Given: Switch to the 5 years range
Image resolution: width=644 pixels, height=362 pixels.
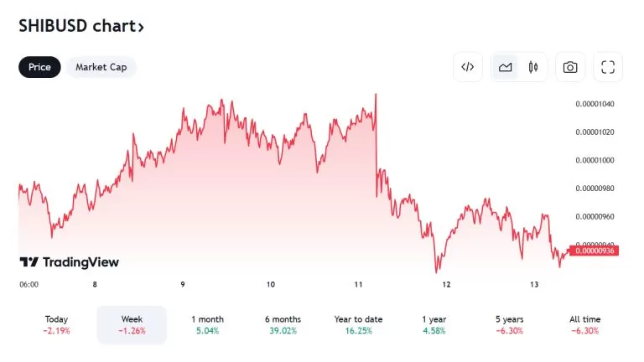Looking at the screenshot, I should tap(509, 324).
